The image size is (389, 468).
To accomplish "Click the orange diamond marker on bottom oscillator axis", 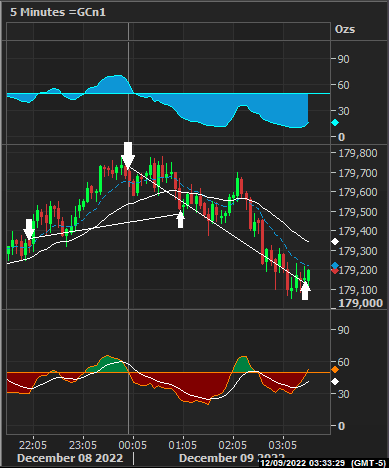I will coord(335,370).
